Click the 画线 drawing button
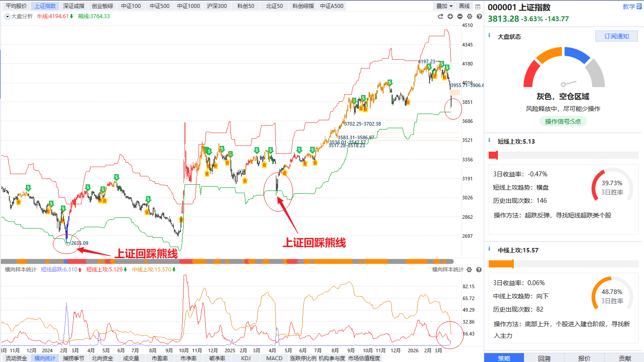The height and width of the screenshot is (362, 644). (x=464, y=6)
